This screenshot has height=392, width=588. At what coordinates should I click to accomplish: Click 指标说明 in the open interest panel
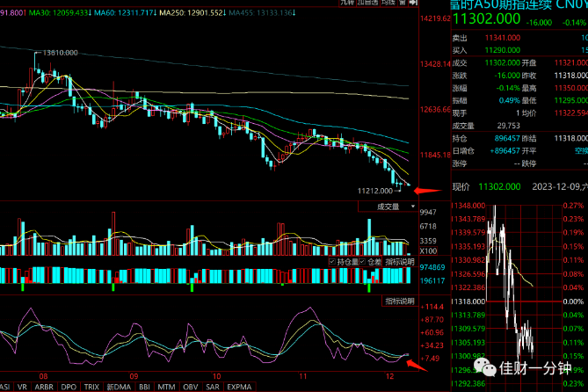pyautogui.click(x=400, y=262)
